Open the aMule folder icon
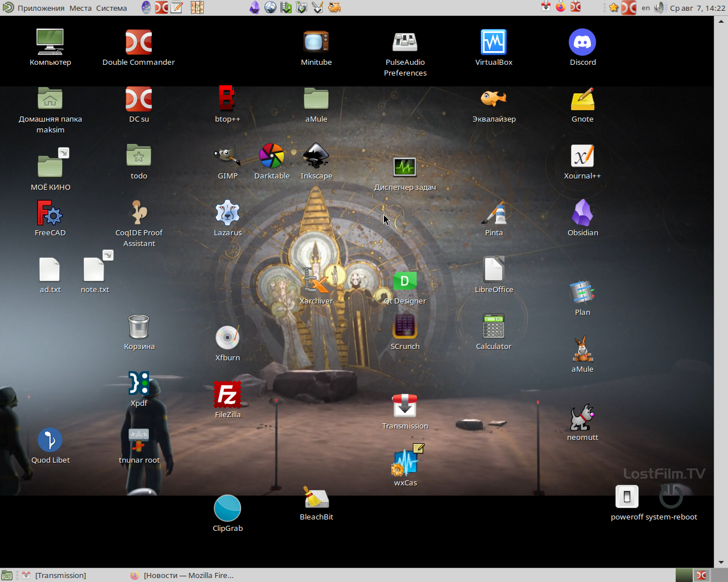The width and height of the screenshot is (728, 582). 316,99
